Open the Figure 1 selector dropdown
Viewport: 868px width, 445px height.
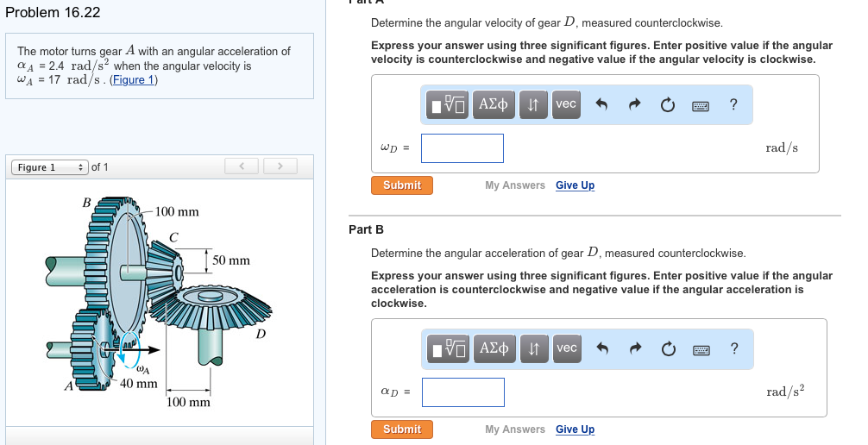coord(48,167)
